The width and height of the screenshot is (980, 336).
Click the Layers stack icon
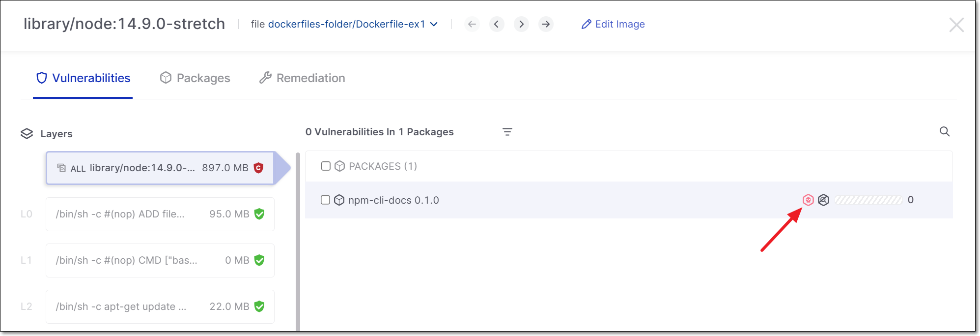(27, 134)
